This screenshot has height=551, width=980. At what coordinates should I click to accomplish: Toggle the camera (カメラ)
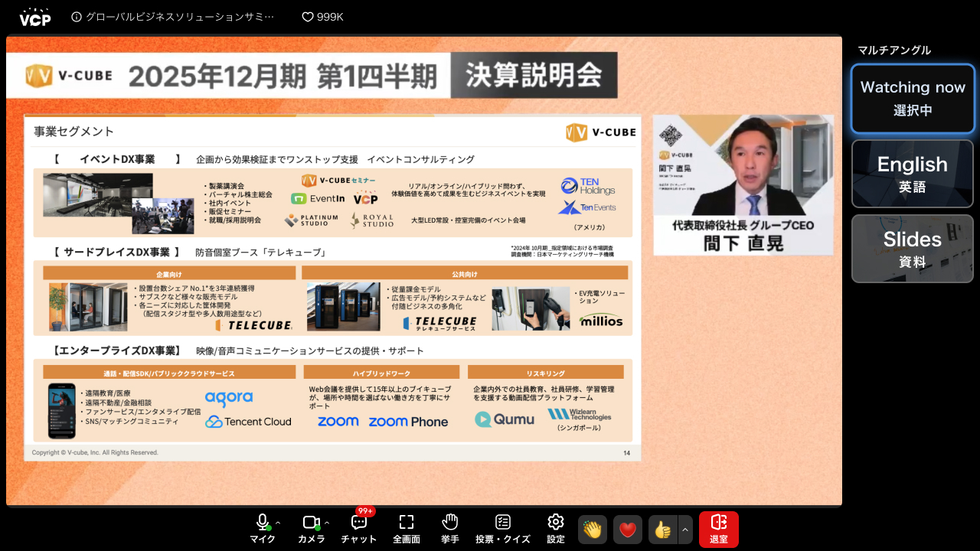pyautogui.click(x=312, y=528)
